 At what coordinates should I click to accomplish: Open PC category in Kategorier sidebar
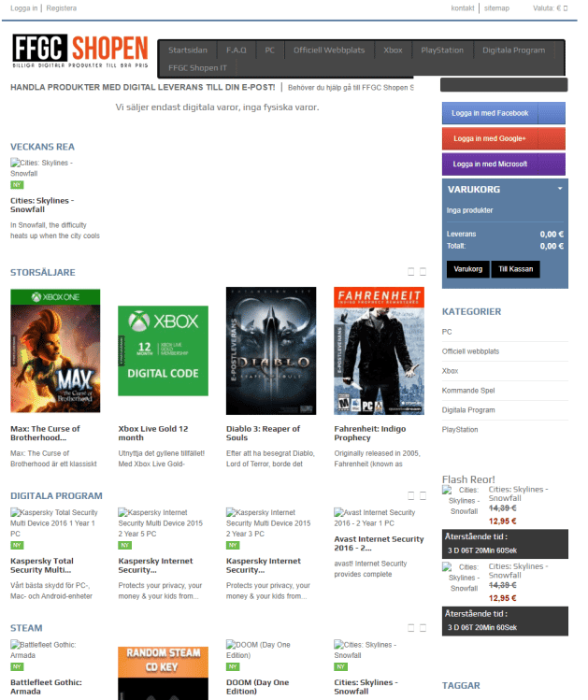coord(447,332)
